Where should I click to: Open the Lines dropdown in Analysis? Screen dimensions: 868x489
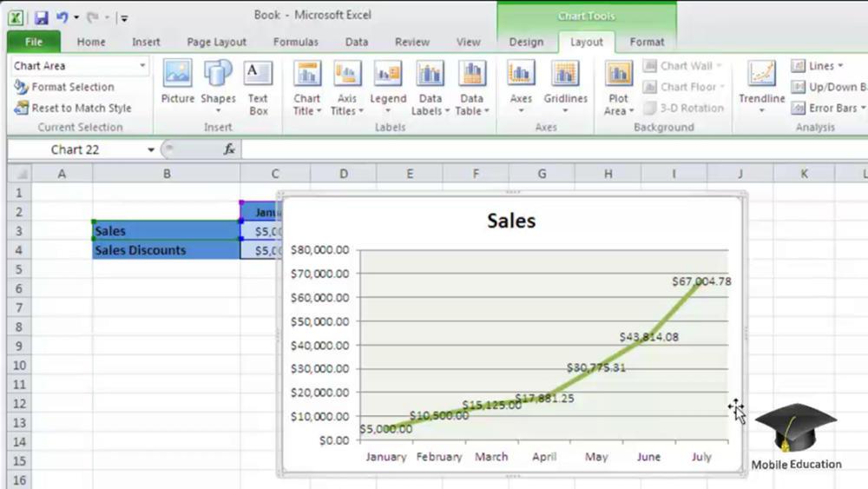coord(817,66)
